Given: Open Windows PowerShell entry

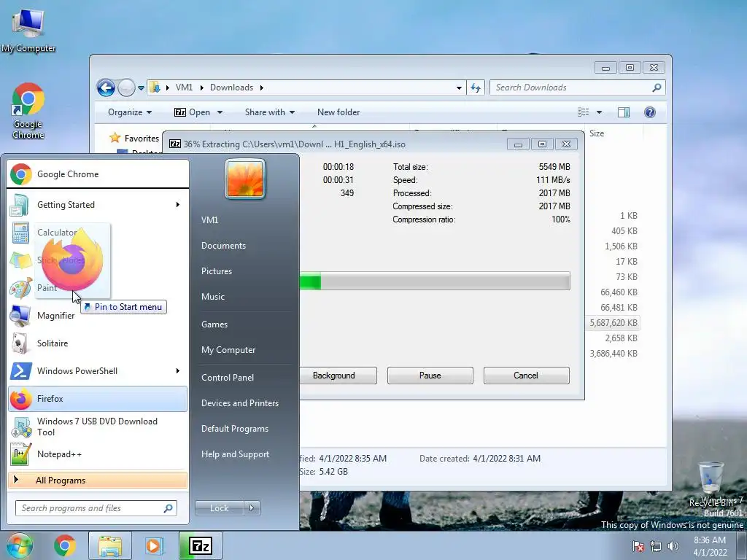Looking at the screenshot, I should coord(98,371).
